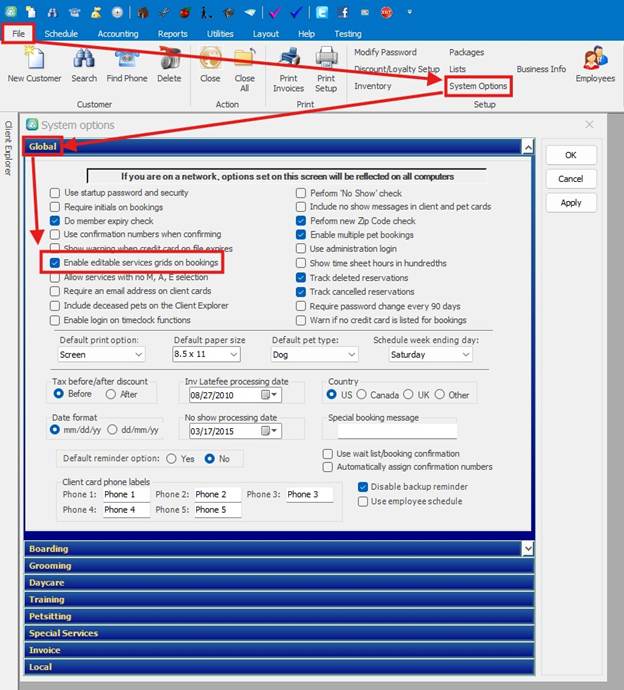Open Print Setup
This screenshot has width=624, height=690.
click(326, 60)
